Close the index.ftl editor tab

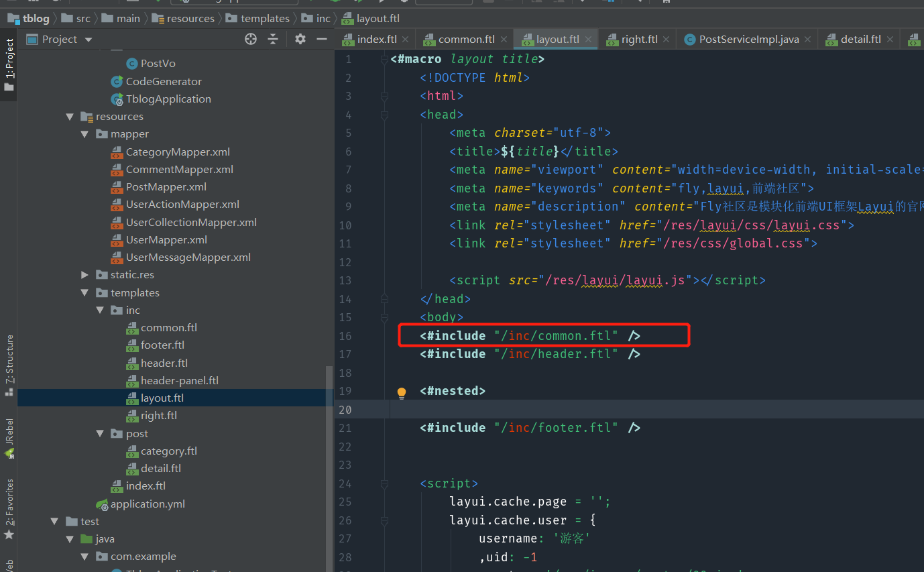406,40
